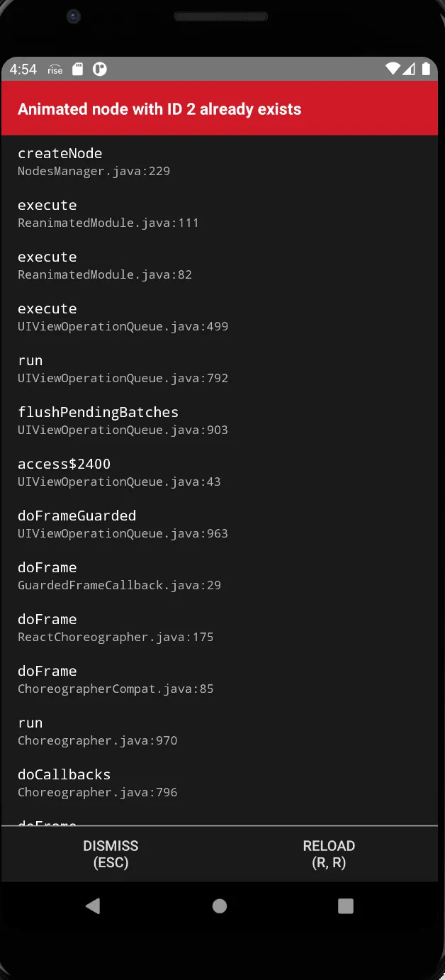445x980 pixels.
Task: Tap the recent apps square button
Action: (346, 906)
